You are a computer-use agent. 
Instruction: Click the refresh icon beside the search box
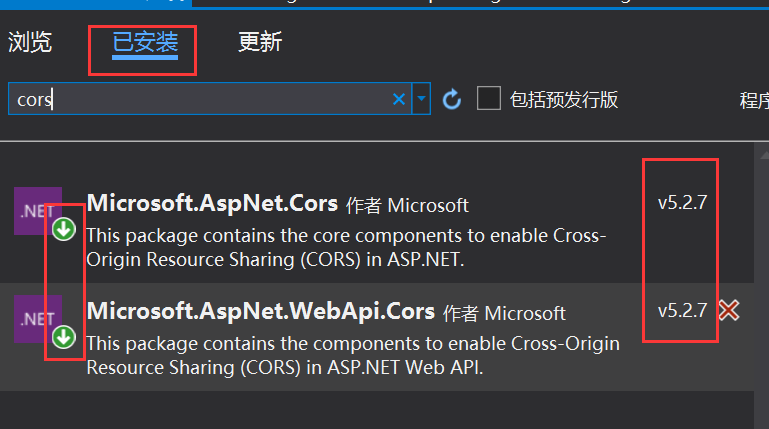(452, 99)
